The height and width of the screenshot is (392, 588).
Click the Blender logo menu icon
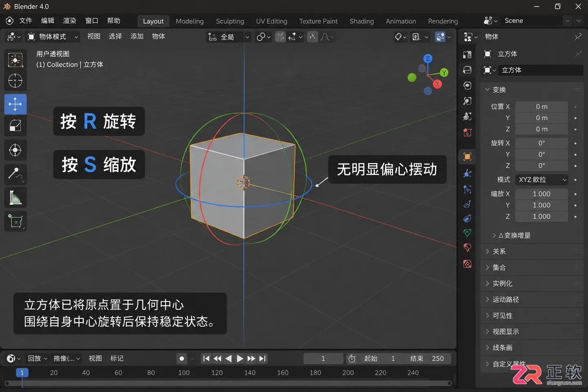[10, 21]
